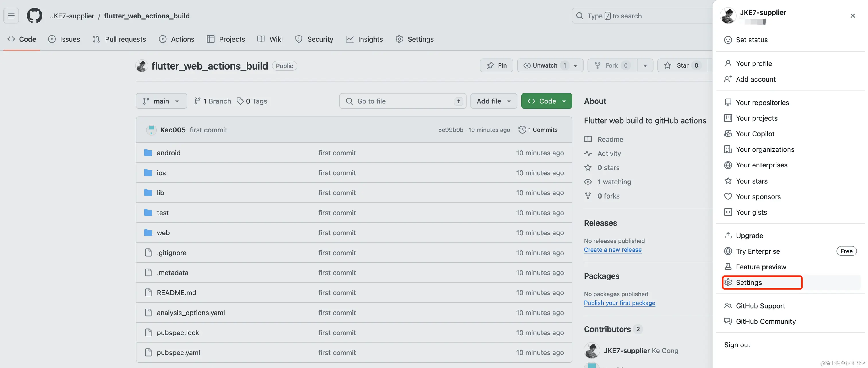Click the Go to file search field
The image size is (868, 368).
[x=403, y=101]
